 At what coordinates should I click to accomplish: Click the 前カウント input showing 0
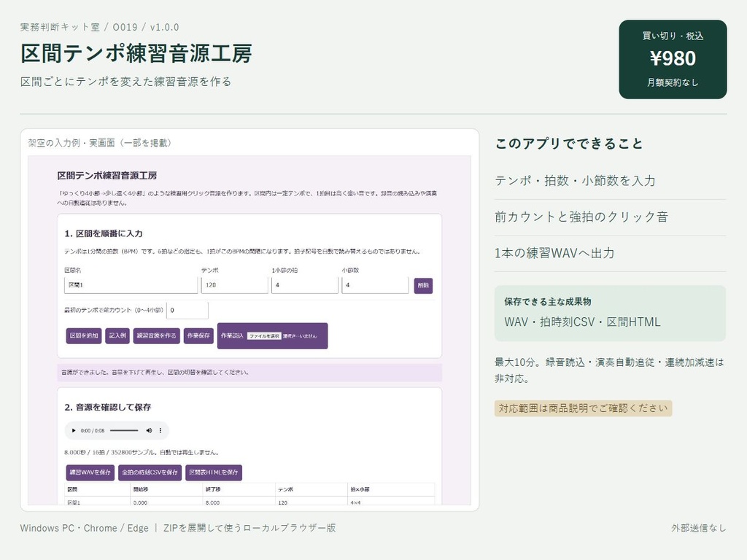tap(187, 310)
